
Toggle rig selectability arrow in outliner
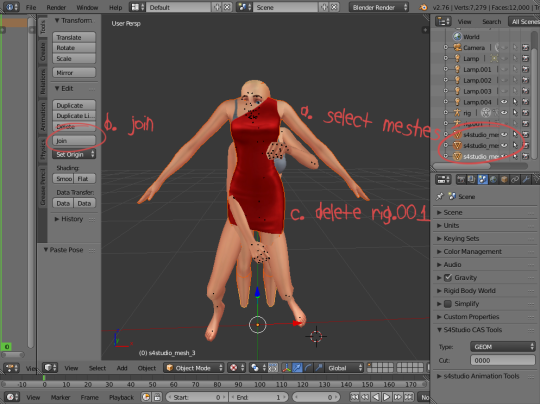click(515, 113)
